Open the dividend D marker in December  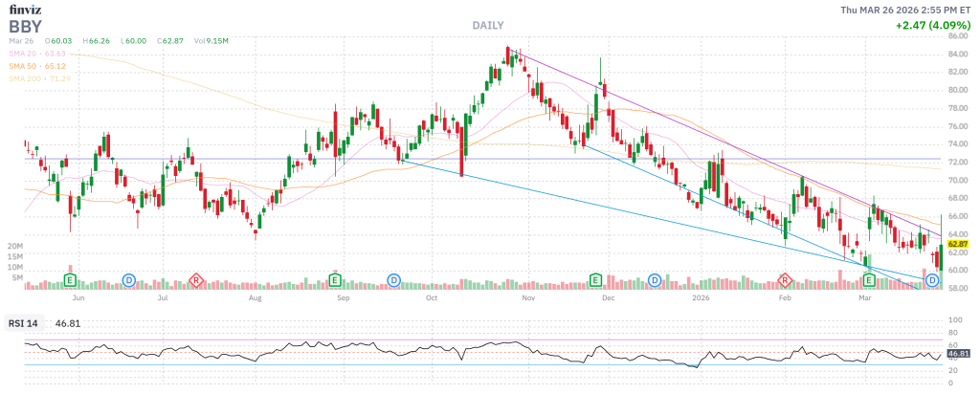[x=655, y=279]
